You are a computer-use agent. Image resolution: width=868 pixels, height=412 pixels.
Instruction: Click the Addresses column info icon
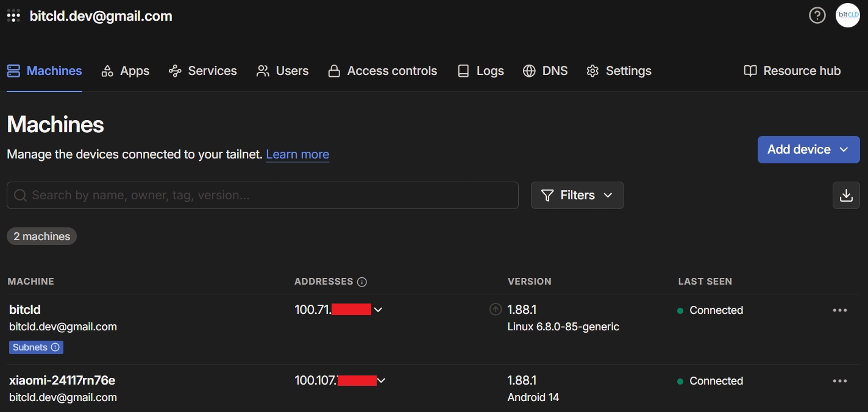click(x=362, y=282)
